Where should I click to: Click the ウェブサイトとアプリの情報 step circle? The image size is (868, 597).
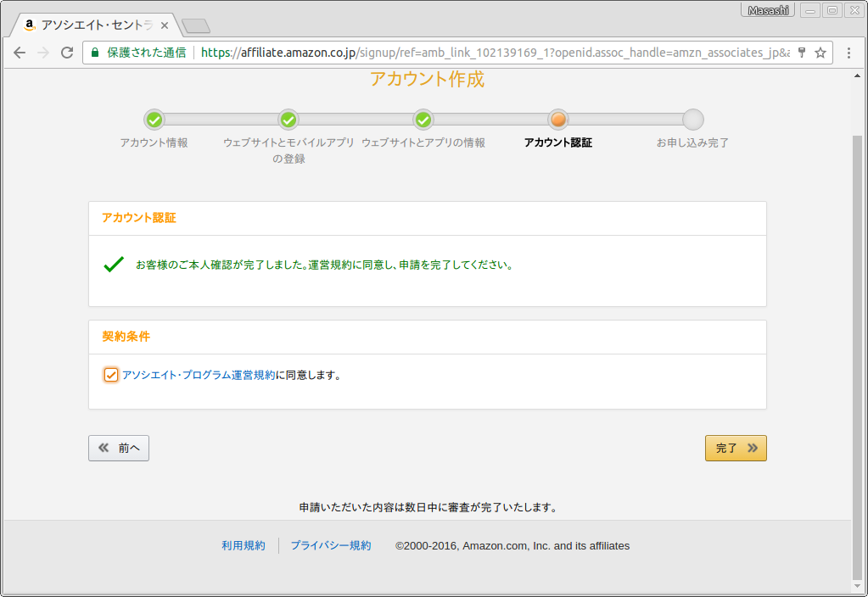pos(423,120)
